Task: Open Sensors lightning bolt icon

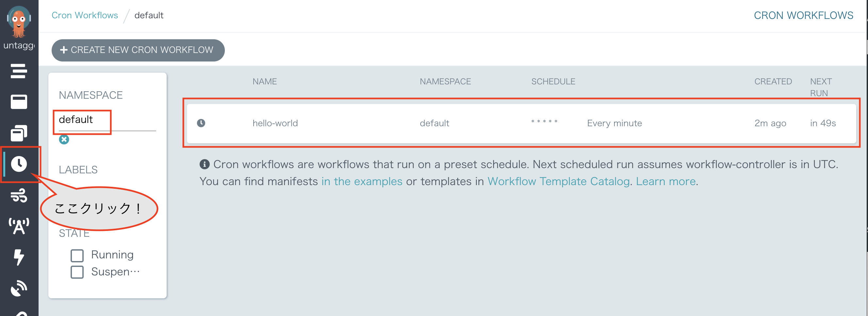Action: (19, 257)
